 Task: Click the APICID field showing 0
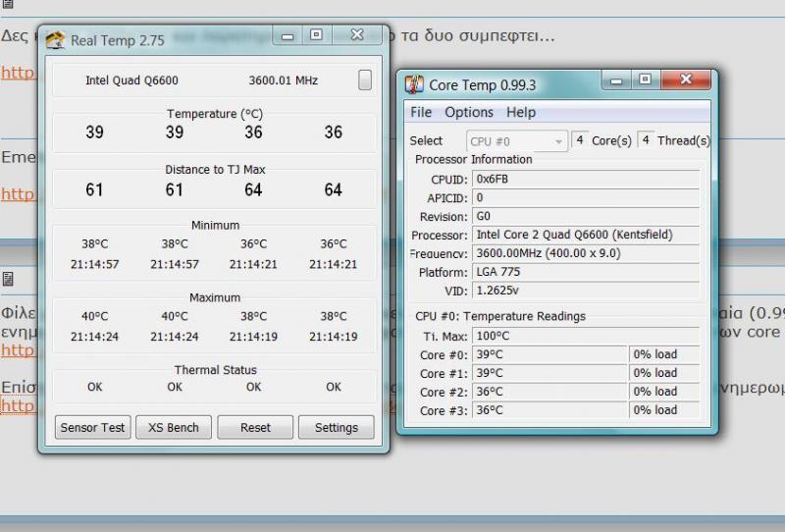click(x=586, y=198)
